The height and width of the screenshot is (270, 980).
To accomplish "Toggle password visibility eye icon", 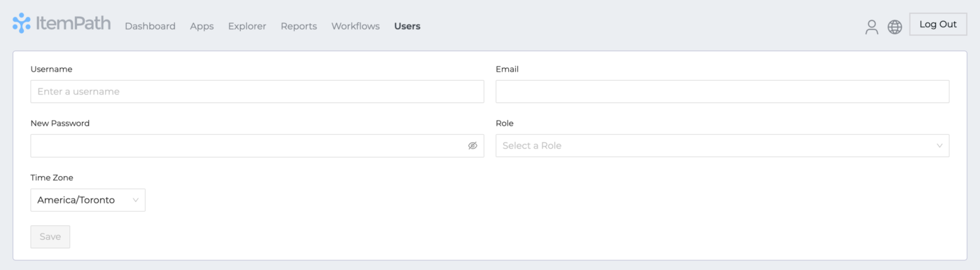I will (x=472, y=146).
